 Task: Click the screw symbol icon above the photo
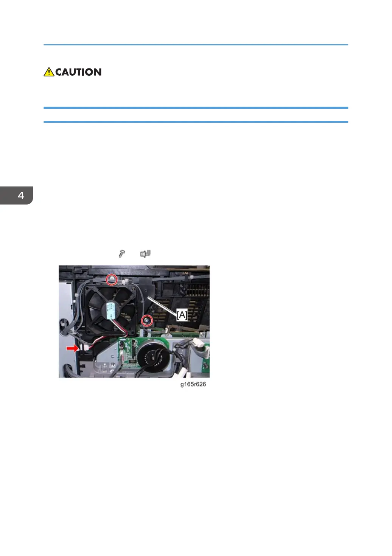point(121,253)
